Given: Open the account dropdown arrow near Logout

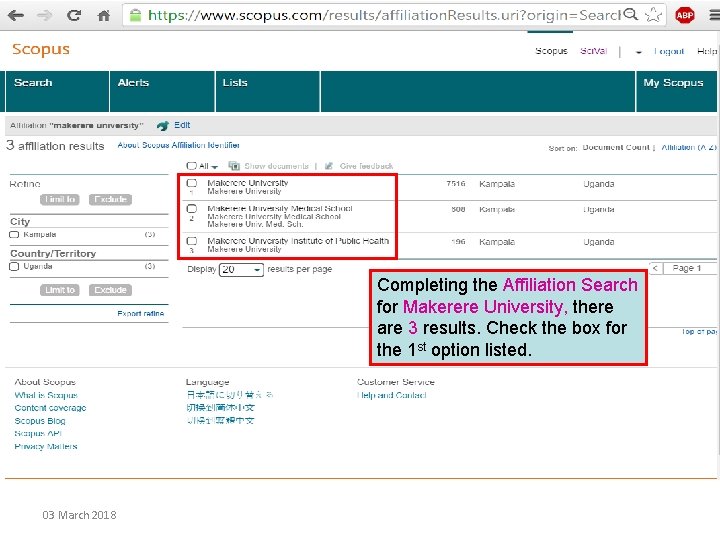Looking at the screenshot, I should (x=638, y=52).
